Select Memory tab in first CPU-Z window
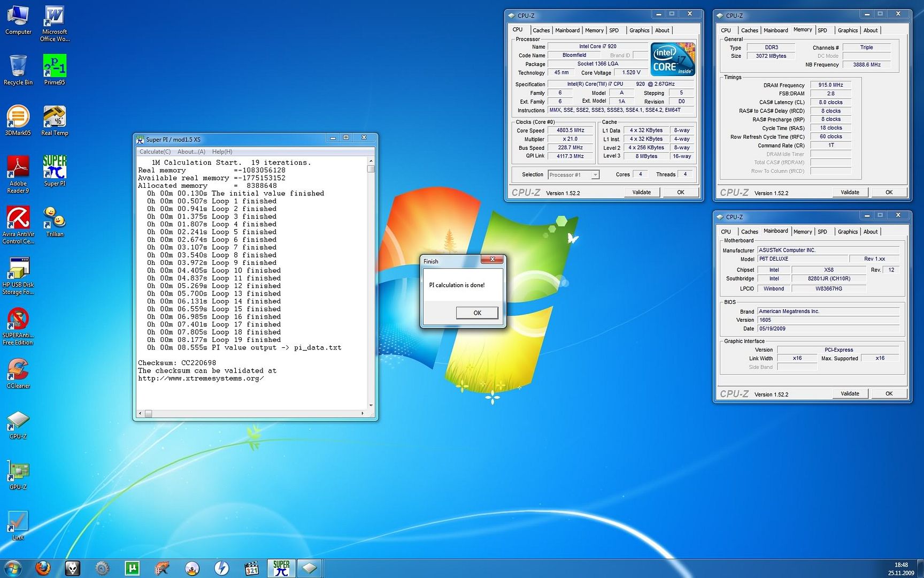Viewport: 924px width, 578px height. click(594, 31)
